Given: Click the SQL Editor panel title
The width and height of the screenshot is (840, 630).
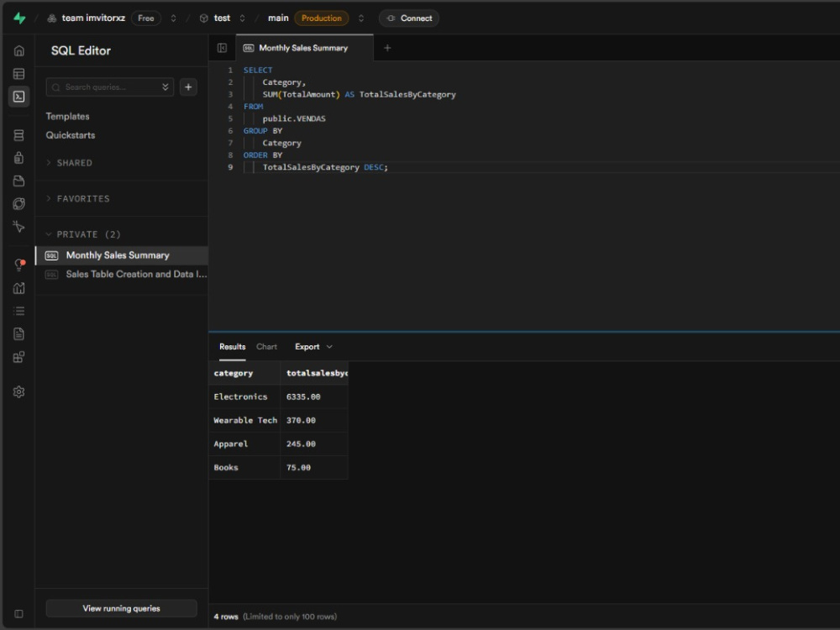Looking at the screenshot, I should 81,50.
